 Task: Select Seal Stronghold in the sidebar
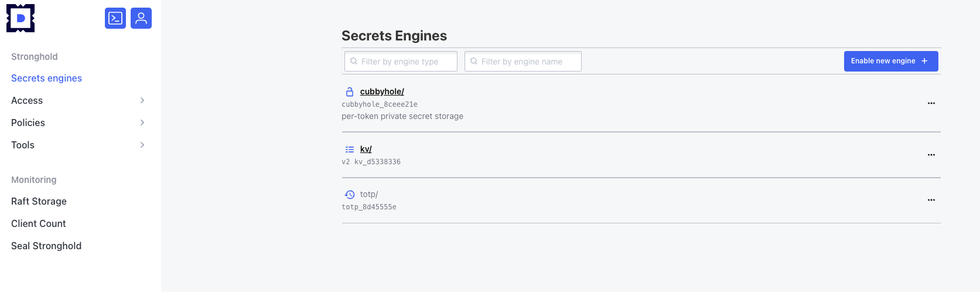tap(46, 246)
